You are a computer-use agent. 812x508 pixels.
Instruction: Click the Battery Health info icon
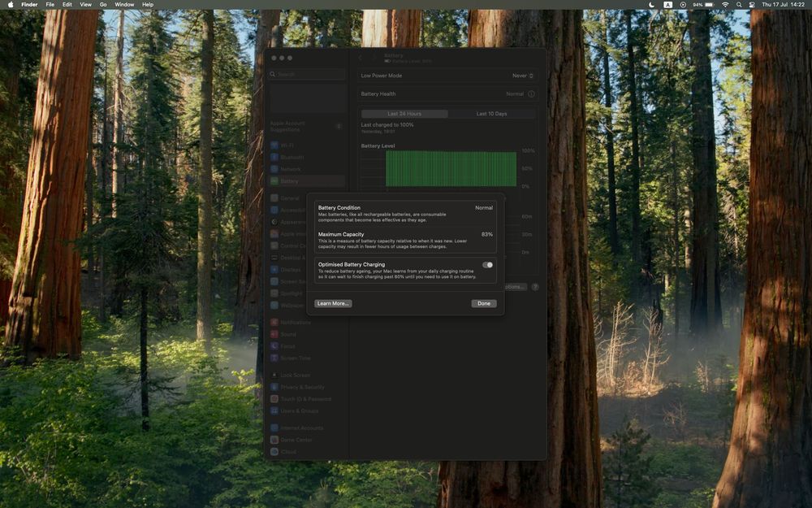(531, 94)
